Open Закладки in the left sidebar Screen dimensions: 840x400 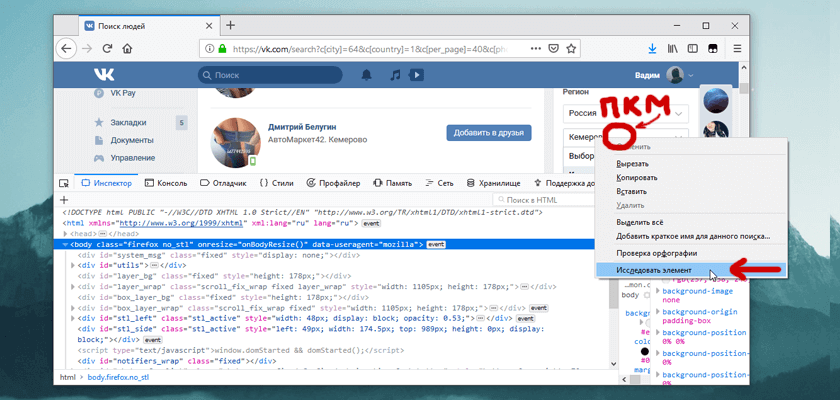click(129, 123)
